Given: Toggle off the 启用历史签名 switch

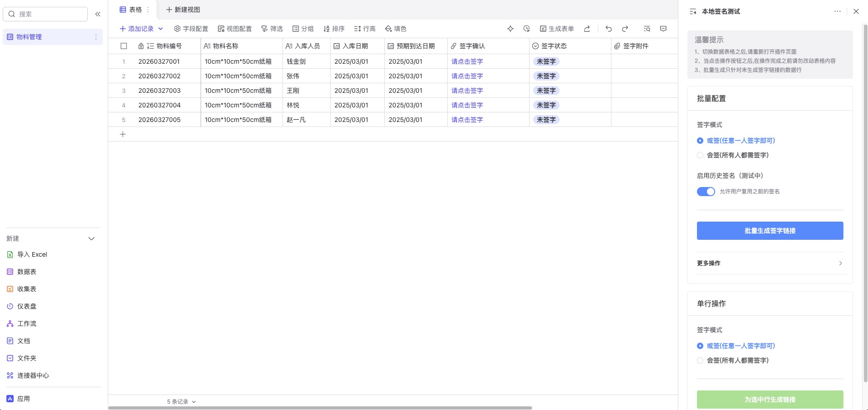Looking at the screenshot, I should 706,192.
